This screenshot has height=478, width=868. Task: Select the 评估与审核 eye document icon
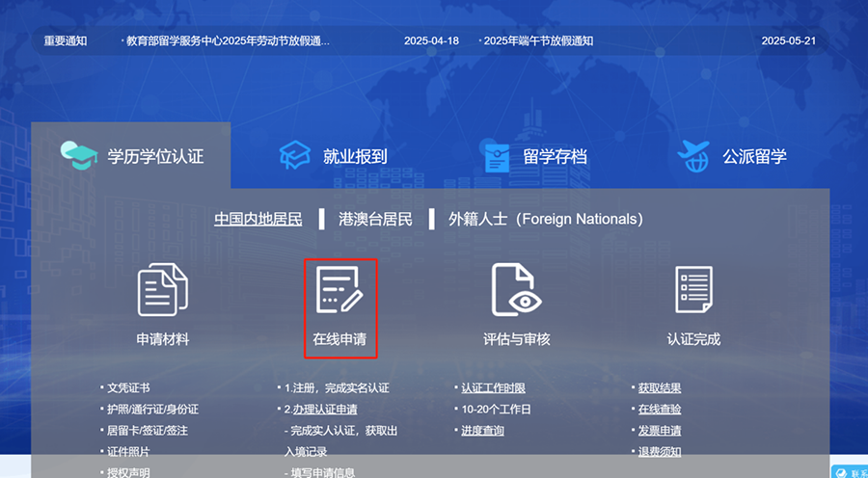pyautogui.click(x=516, y=290)
